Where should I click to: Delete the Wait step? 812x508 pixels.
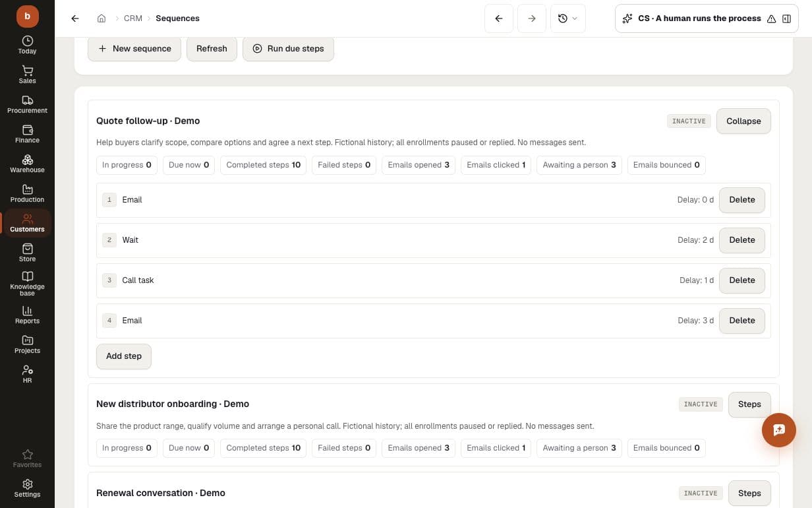coord(742,240)
